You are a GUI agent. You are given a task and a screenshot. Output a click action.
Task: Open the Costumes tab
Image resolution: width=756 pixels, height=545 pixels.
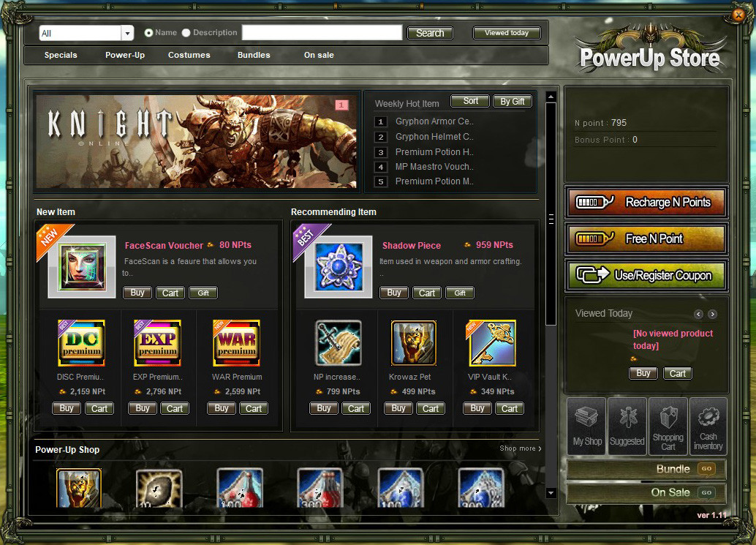[189, 55]
